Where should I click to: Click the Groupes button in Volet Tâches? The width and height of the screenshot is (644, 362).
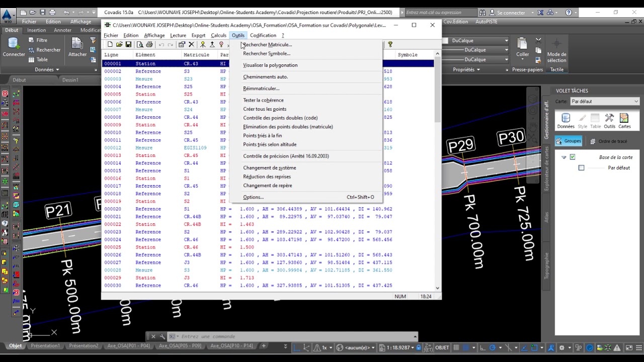[x=569, y=141]
